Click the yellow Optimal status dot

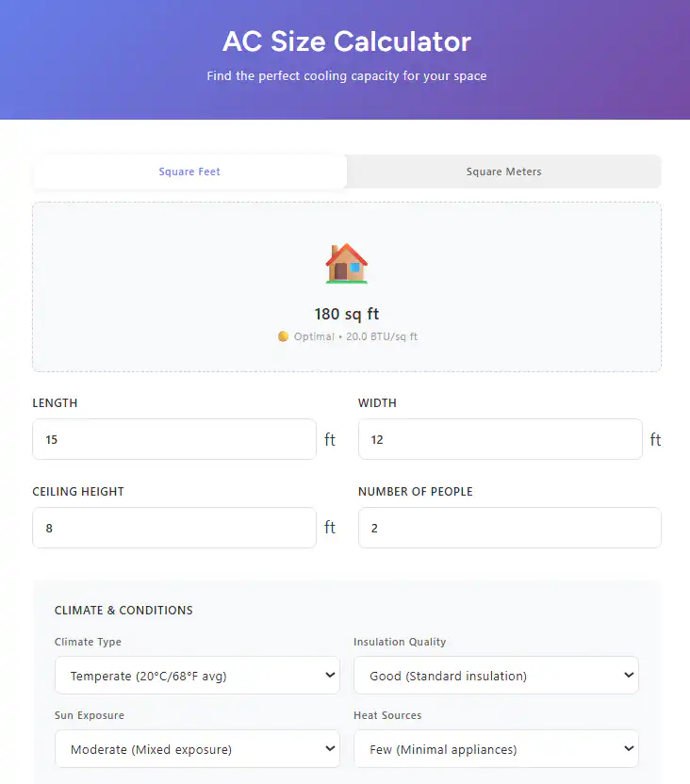283,336
